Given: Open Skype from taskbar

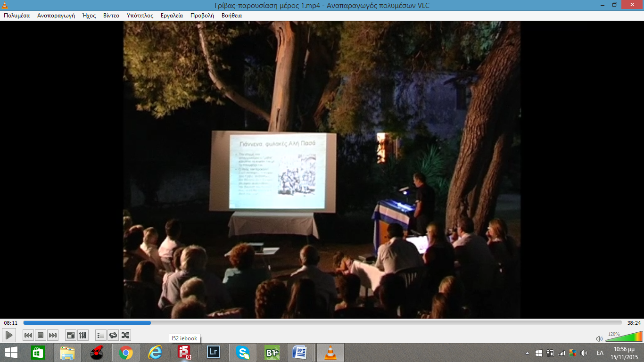Looking at the screenshot, I should click(243, 353).
